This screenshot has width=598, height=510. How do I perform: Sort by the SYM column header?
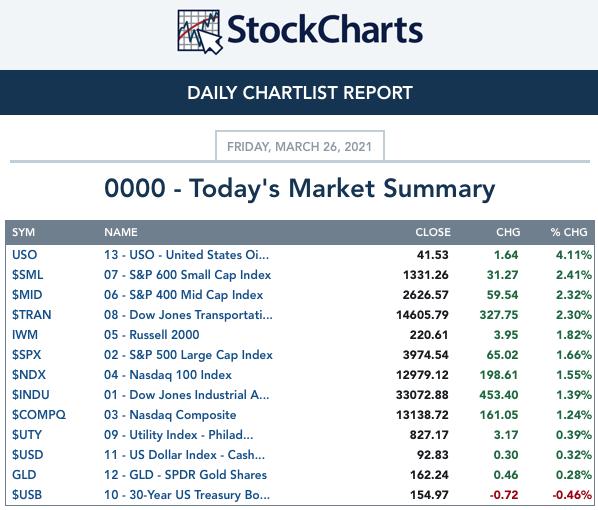click(x=23, y=232)
